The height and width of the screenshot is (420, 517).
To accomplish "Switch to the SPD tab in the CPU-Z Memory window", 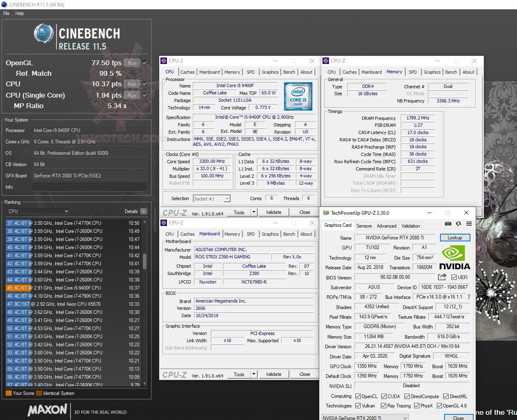I will click(412, 72).
